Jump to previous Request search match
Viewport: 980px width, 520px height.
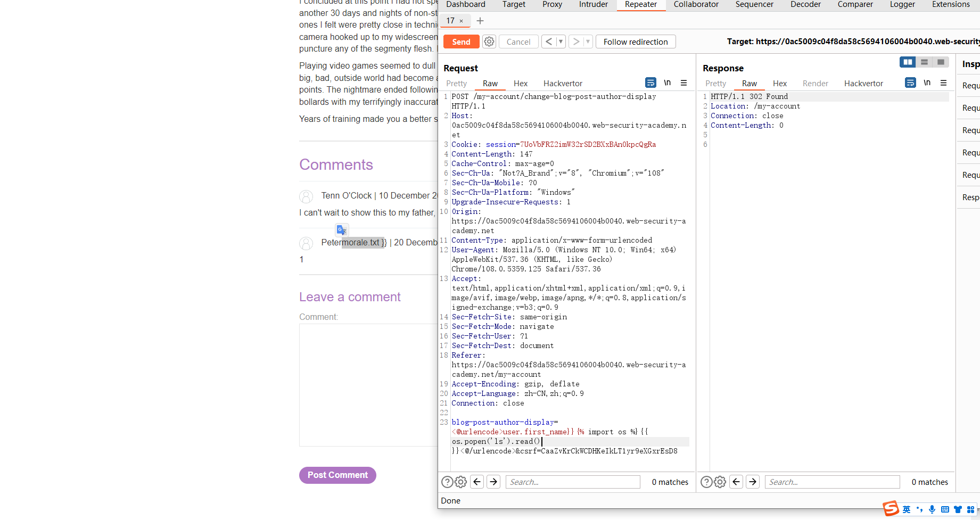pos(477,482)
